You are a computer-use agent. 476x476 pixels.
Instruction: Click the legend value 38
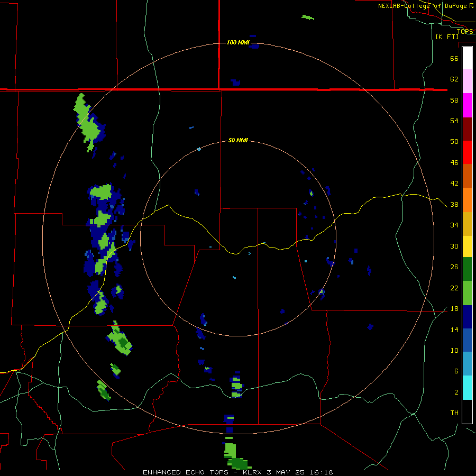[454, 205]
